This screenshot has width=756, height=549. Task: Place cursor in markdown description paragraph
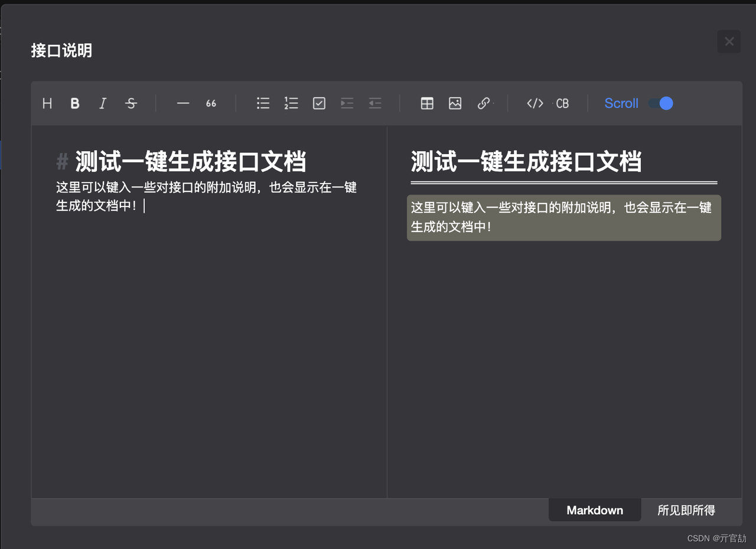pos(207,197)
